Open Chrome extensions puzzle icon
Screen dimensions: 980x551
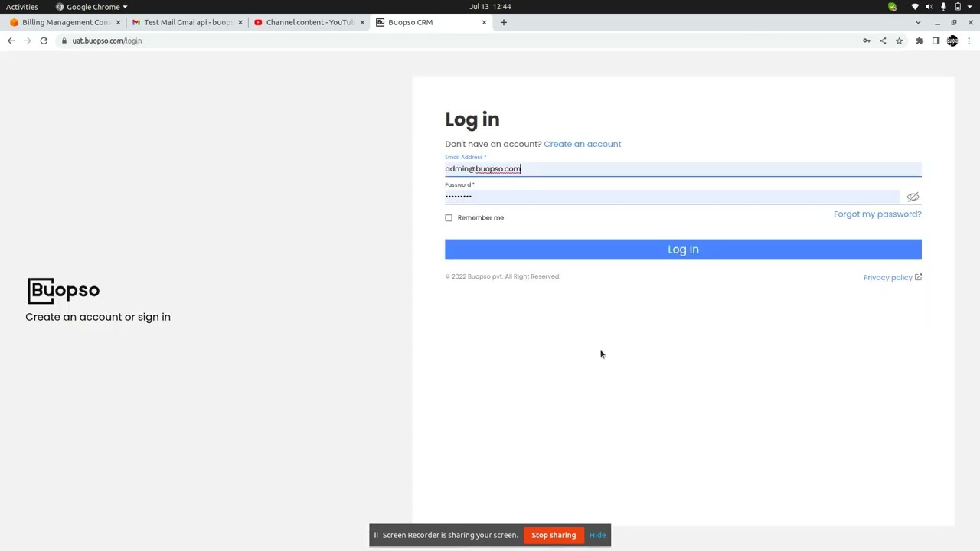(920, 41)
